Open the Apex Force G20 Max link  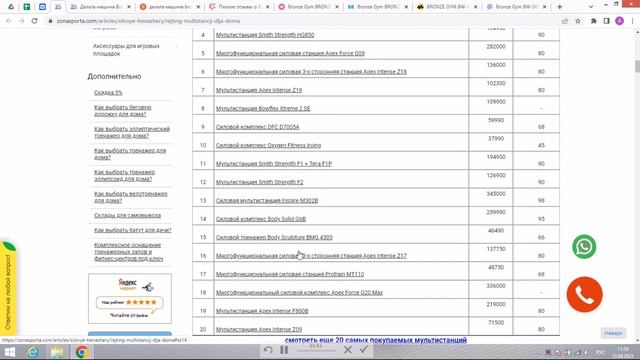pos(299,293)
